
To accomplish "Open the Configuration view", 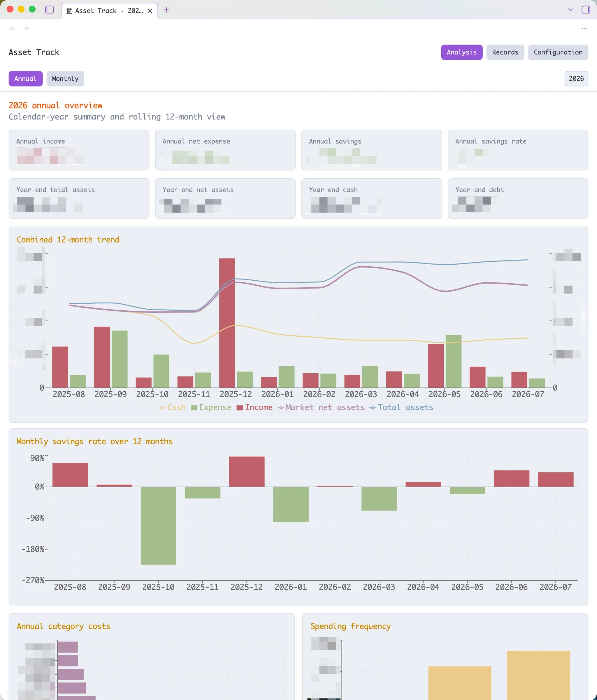I will click(x=558, y=52).
